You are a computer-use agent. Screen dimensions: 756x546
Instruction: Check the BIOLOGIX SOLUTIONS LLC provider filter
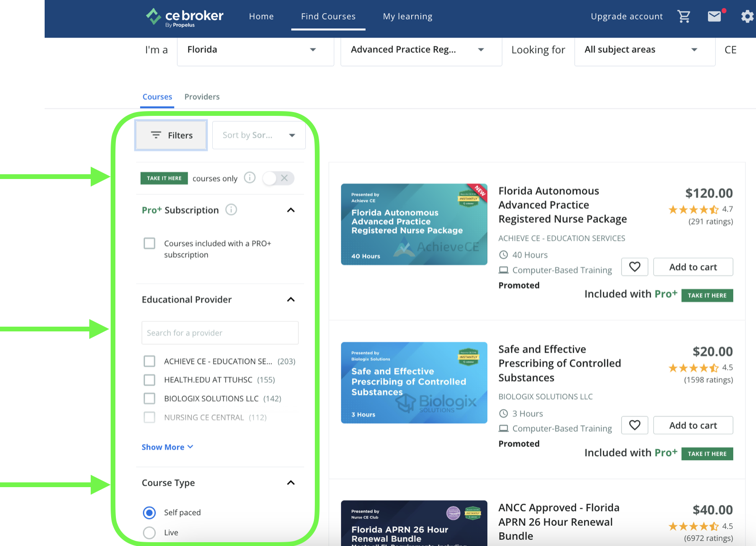(x=150, y=398)
